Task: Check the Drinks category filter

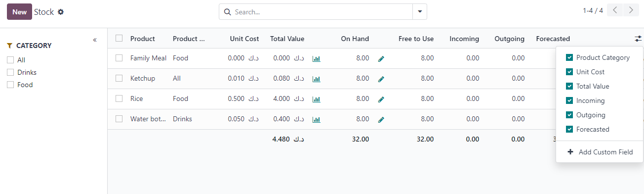Action: 10,72
